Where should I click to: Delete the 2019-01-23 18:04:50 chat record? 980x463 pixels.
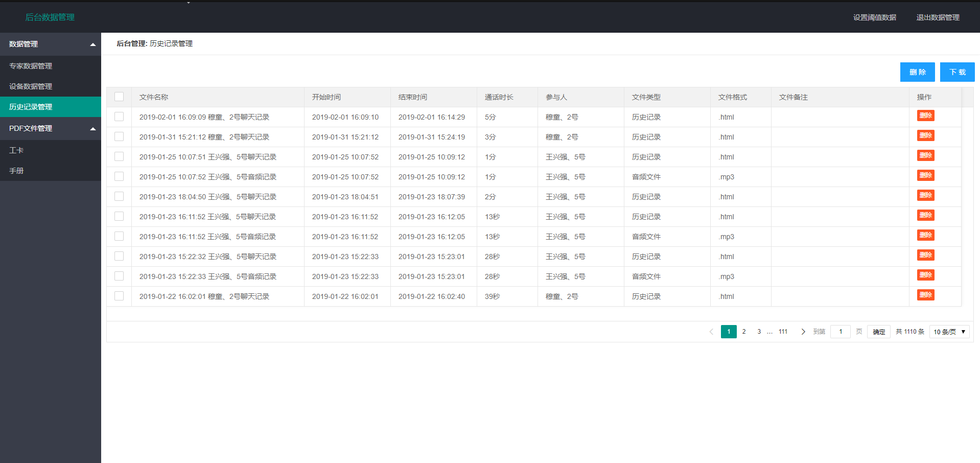925,195
